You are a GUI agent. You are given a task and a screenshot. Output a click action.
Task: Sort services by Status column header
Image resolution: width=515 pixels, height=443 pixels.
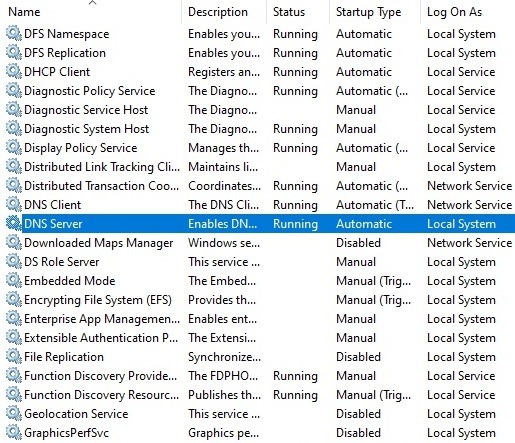[x=289, y=12]
